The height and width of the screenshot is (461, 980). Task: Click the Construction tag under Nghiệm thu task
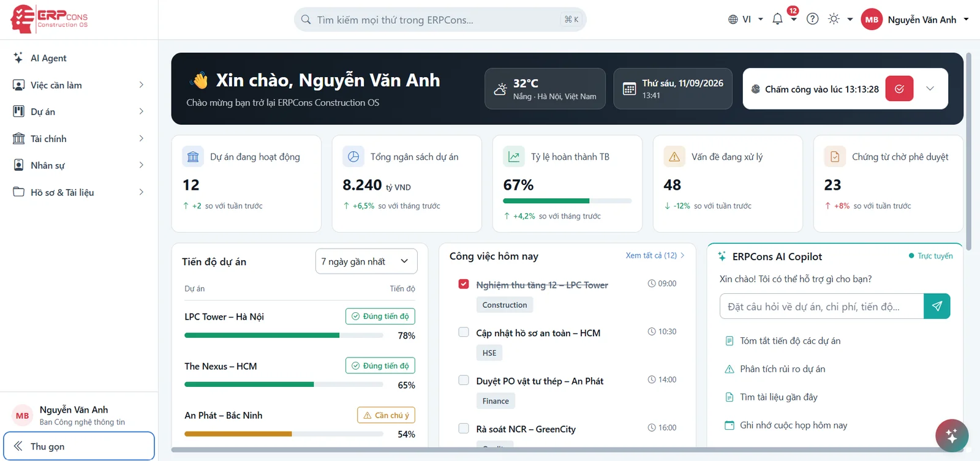click(504, 305)
